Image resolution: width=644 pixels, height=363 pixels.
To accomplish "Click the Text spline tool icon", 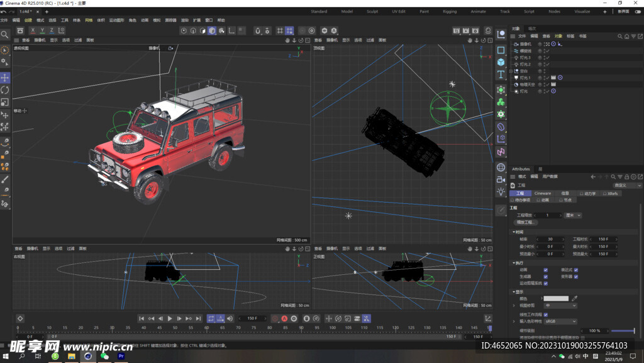I will coord(501,75).
